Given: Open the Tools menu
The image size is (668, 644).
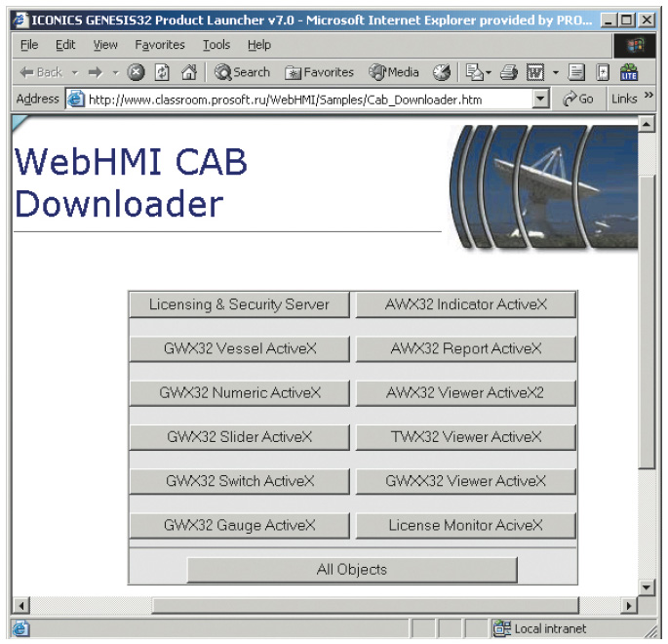Looking at the screenshot, I should [216, 45].
